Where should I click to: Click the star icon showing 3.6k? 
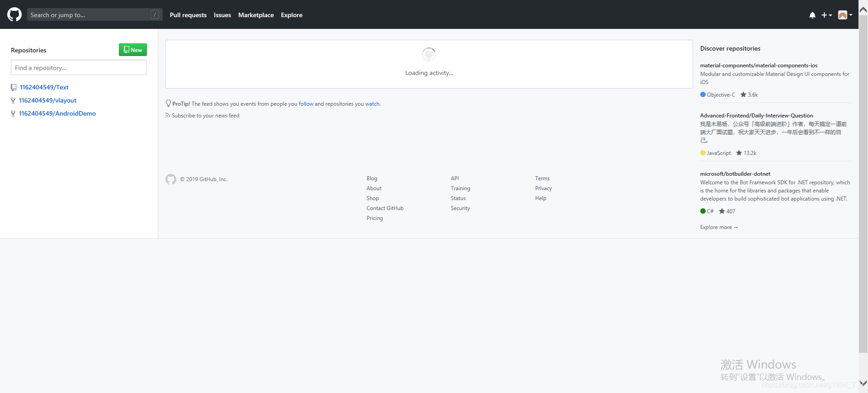click(743, 94)
